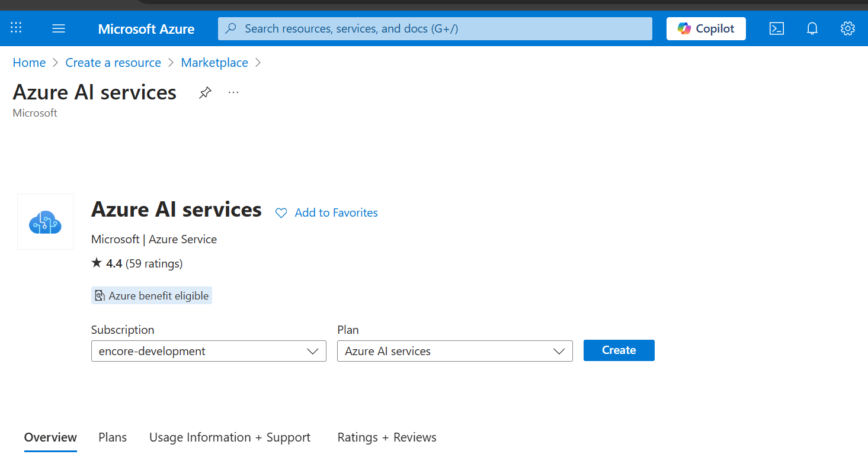This screenshot has width=868, height=467.
Task: Click the Azure benefit eligible badge
Action: point(152,295)
